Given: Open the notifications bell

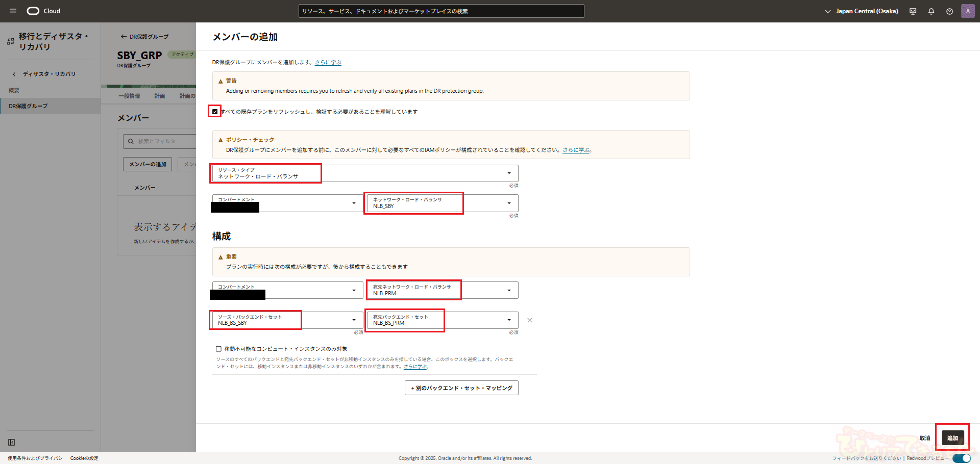Looking at the screenshot, I should point(931,11).
